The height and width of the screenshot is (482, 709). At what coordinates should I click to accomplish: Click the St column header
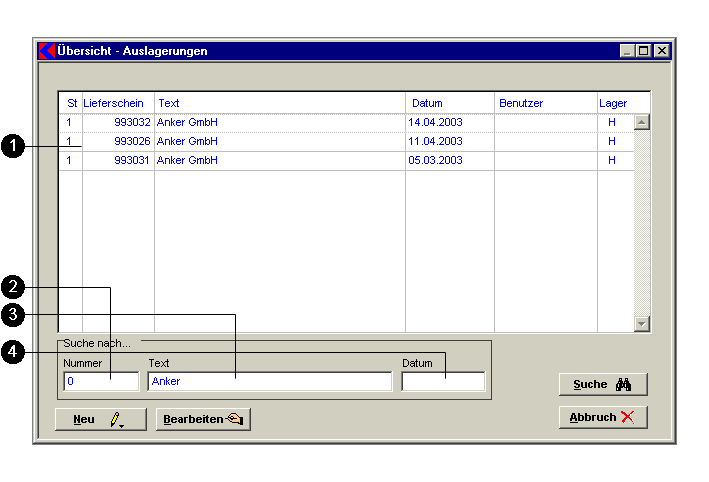tap(72, 103)
